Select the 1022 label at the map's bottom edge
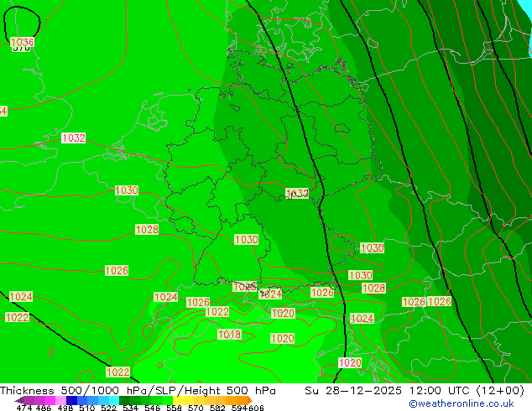This screenshot has height=411, width=532. pos(117,372)
